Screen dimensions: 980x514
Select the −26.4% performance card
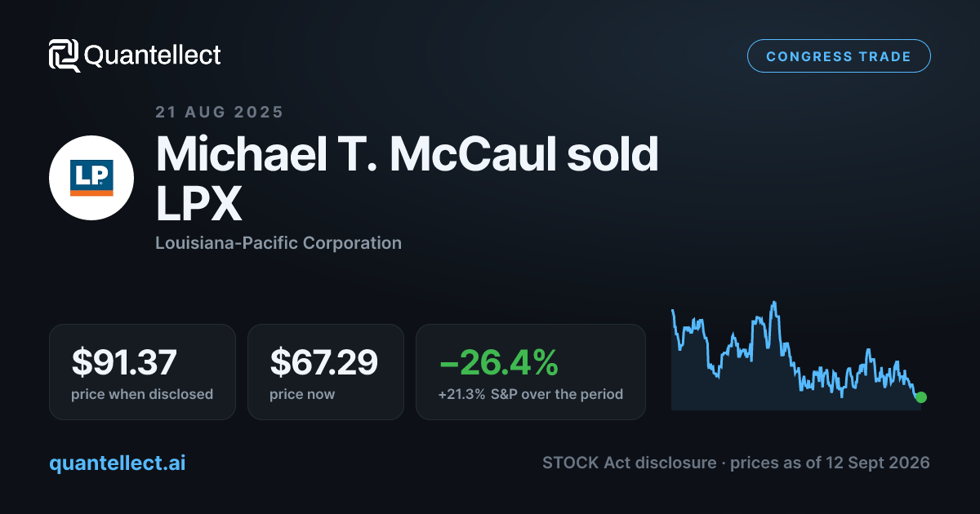(531, 372)
